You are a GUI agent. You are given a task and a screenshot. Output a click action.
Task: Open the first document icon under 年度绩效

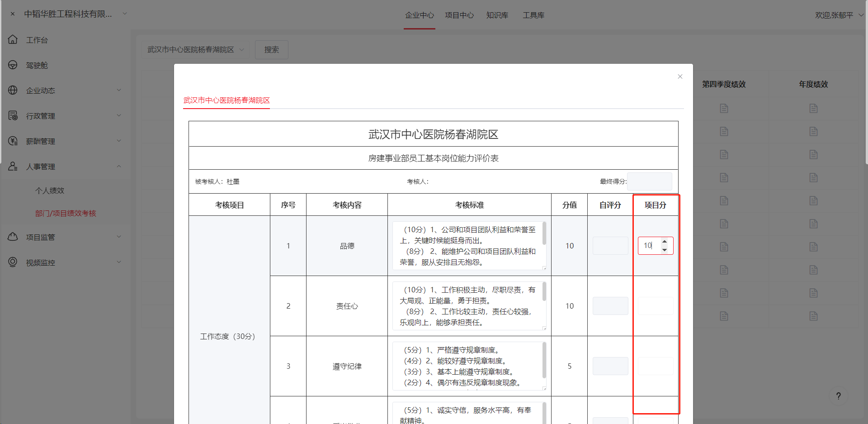coord(813,108)
